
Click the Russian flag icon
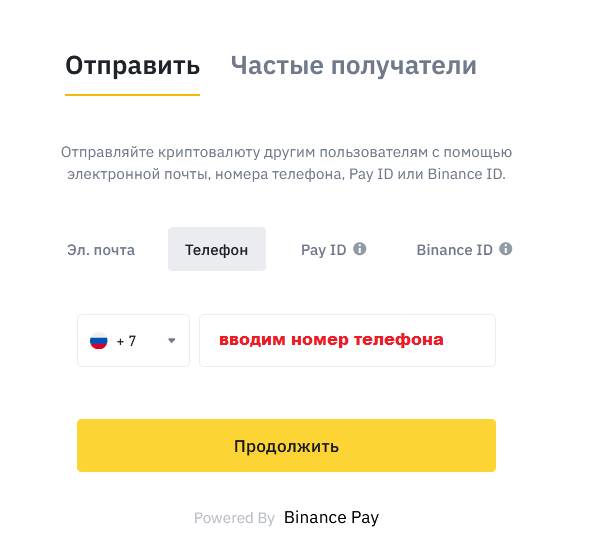(98, 341)
